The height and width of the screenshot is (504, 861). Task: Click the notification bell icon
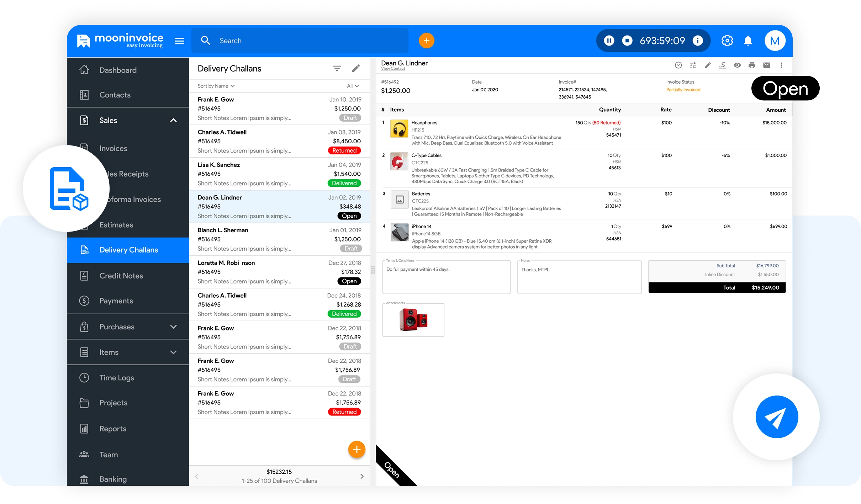click(x=748, y=41)
